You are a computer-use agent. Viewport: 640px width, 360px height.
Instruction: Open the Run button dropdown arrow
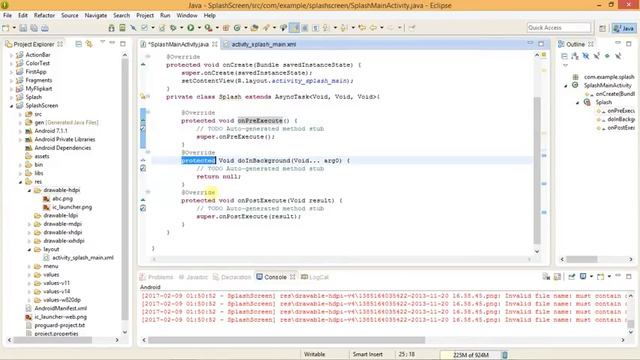199,28
